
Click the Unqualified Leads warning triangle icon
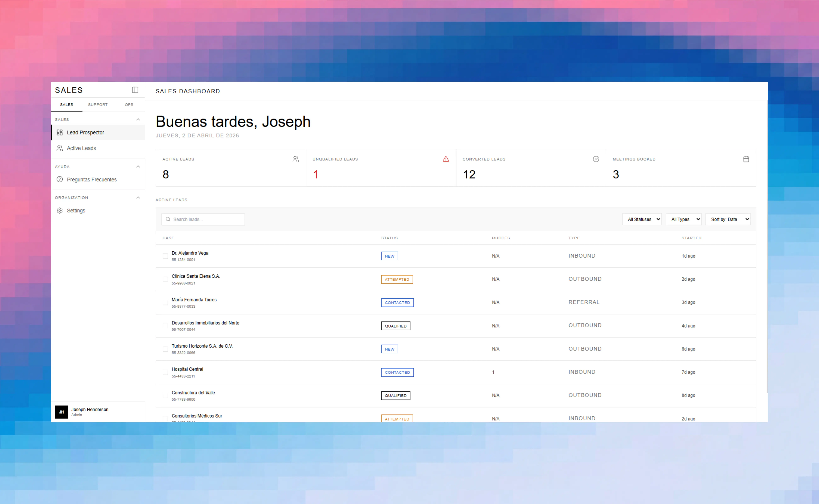pos(446,159)
